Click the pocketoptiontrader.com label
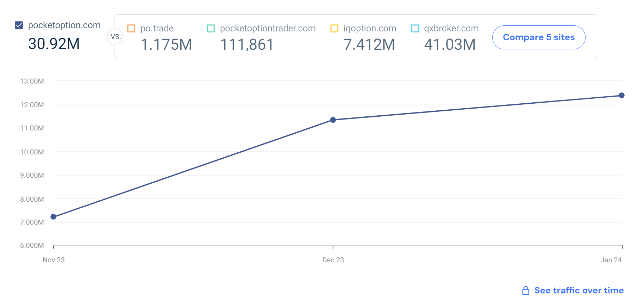The image size is (644, 305). coord(268,29)
